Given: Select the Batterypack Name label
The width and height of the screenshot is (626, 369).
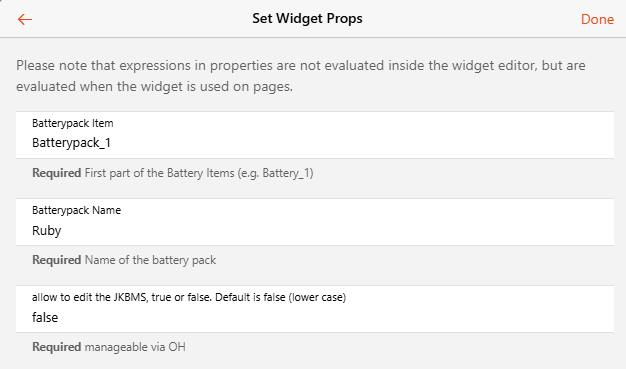Looking at the screenshot, I should click(76, 210).
